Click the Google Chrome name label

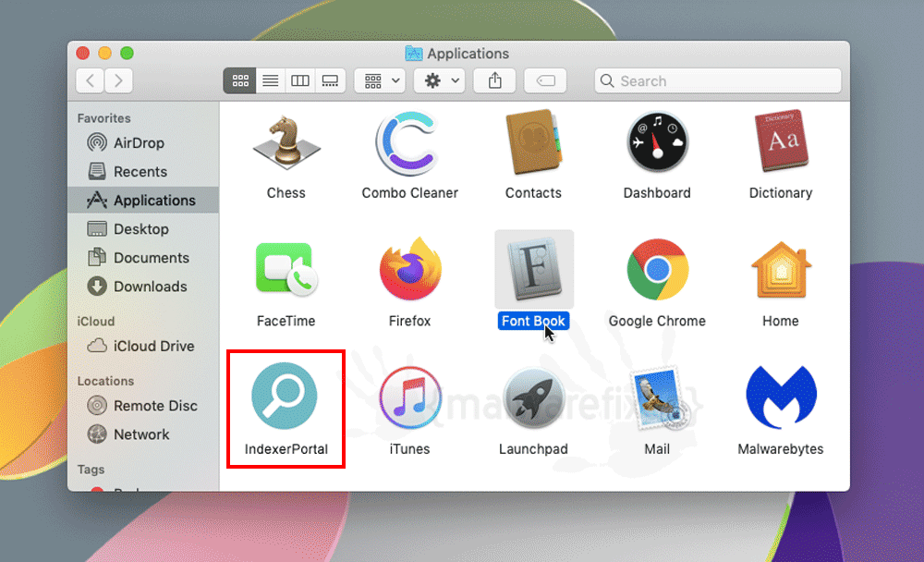(657, 321)
